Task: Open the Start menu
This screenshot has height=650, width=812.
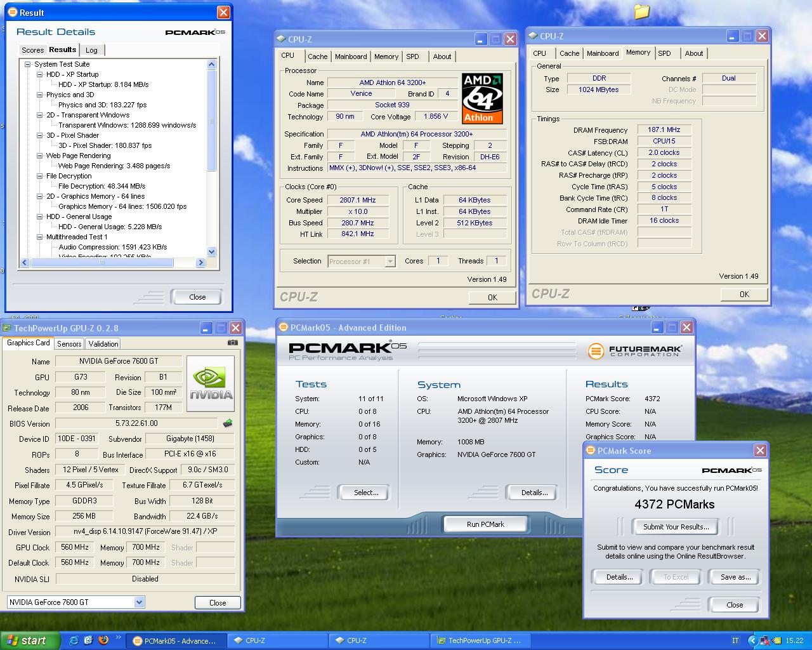Action: [30, 640]
